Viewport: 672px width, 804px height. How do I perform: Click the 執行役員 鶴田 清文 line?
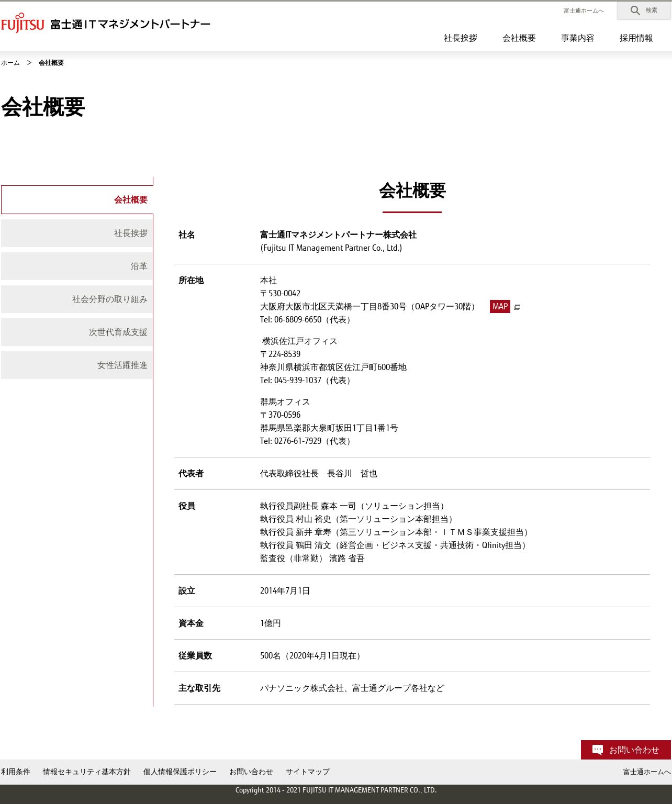[395, 545]
